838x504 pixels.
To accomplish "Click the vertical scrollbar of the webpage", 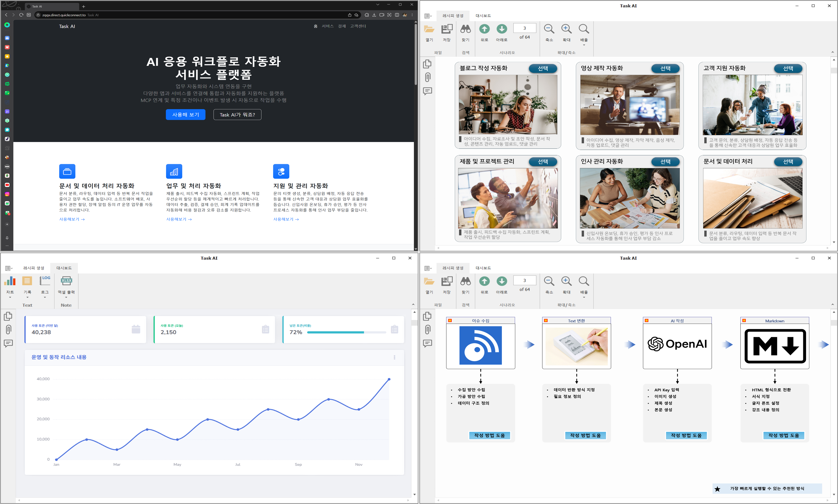I will tap(415, 54).
